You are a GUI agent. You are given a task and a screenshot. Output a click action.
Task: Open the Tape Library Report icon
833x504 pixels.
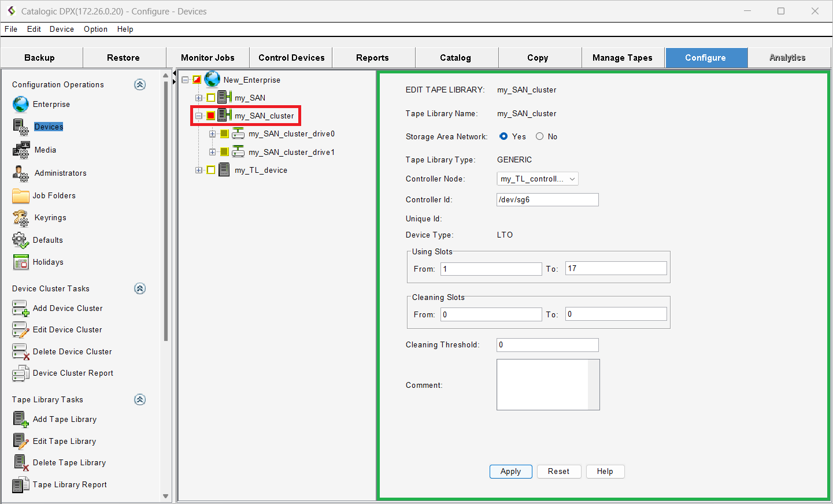(x=21, y=484)
